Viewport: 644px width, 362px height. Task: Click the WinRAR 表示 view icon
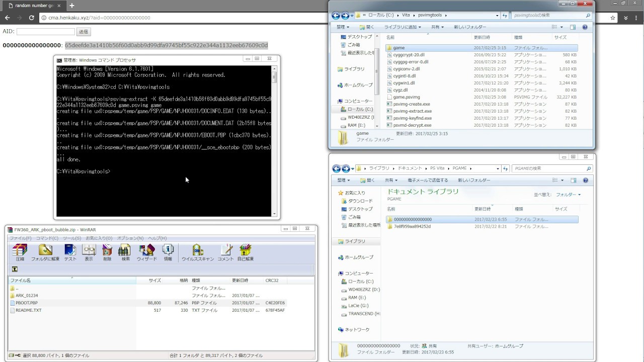89,252
